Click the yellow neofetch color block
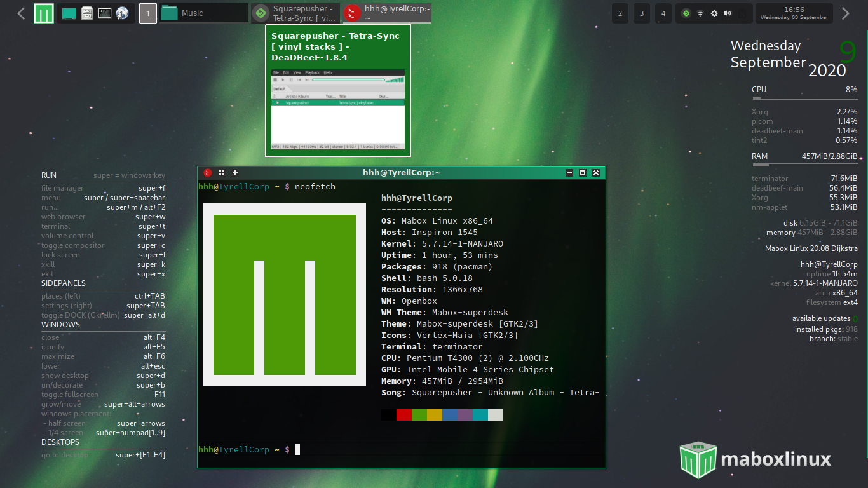 (435, 415)
